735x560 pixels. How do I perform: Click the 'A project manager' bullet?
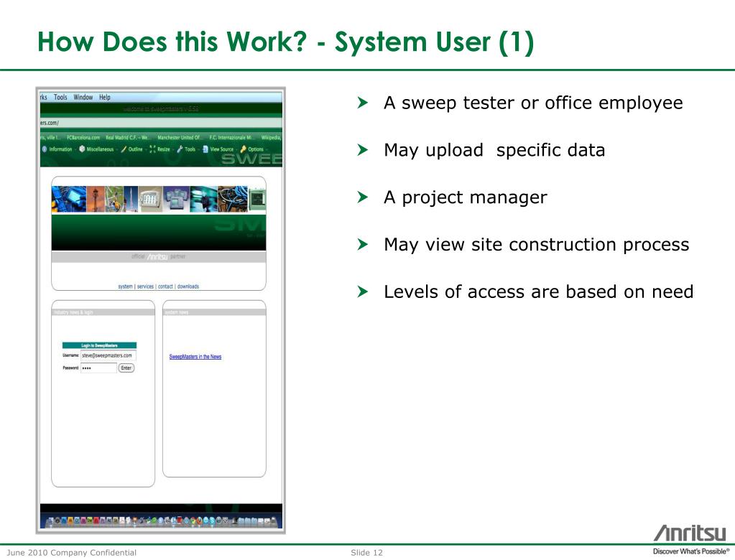click(465, 197)
